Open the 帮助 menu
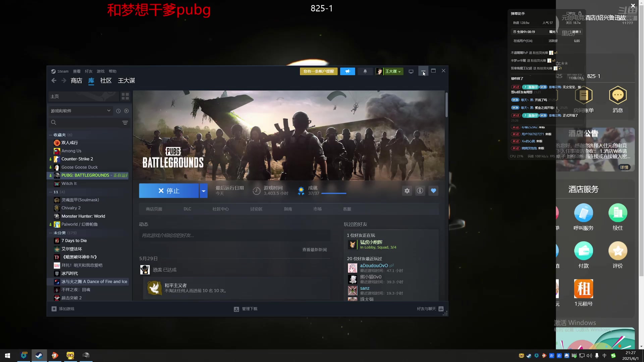 [x=113, y=71]
